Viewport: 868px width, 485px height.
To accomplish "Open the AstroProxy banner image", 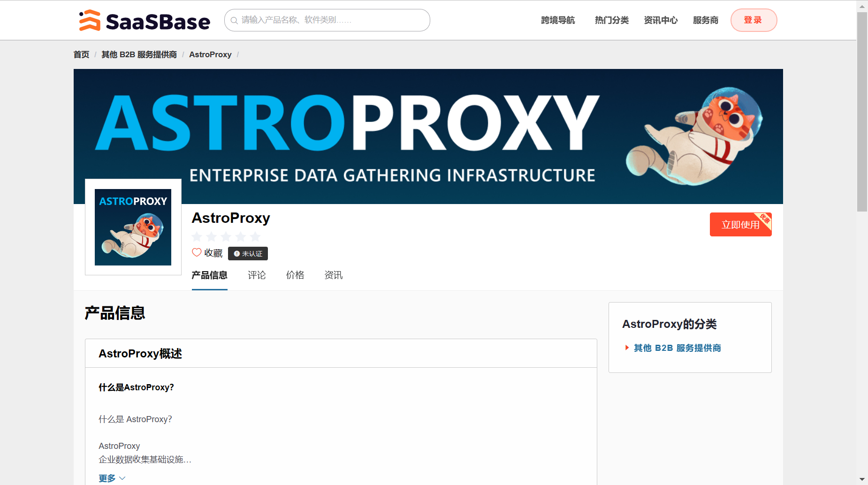I will 428,136.
